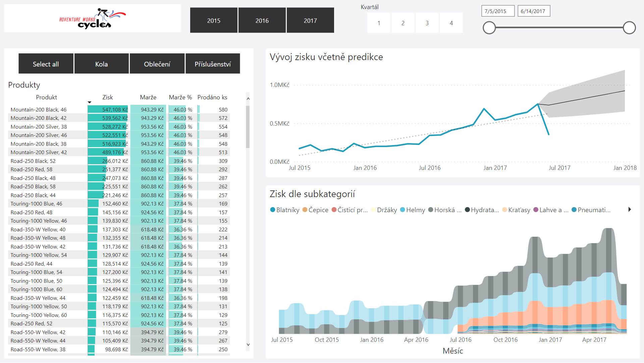Filter products by Příslušenství category
Image resolution: width=644 pixels, height=363 pixels.
[x=213, y=64]
